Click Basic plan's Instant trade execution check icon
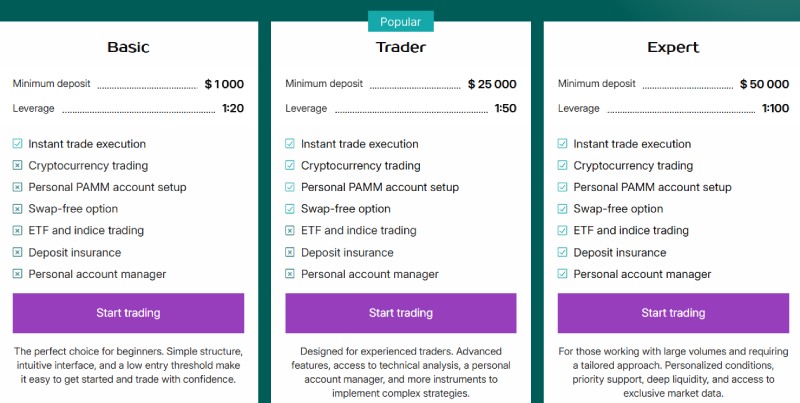Screen dimensions: 800x403 pos(18,144)
